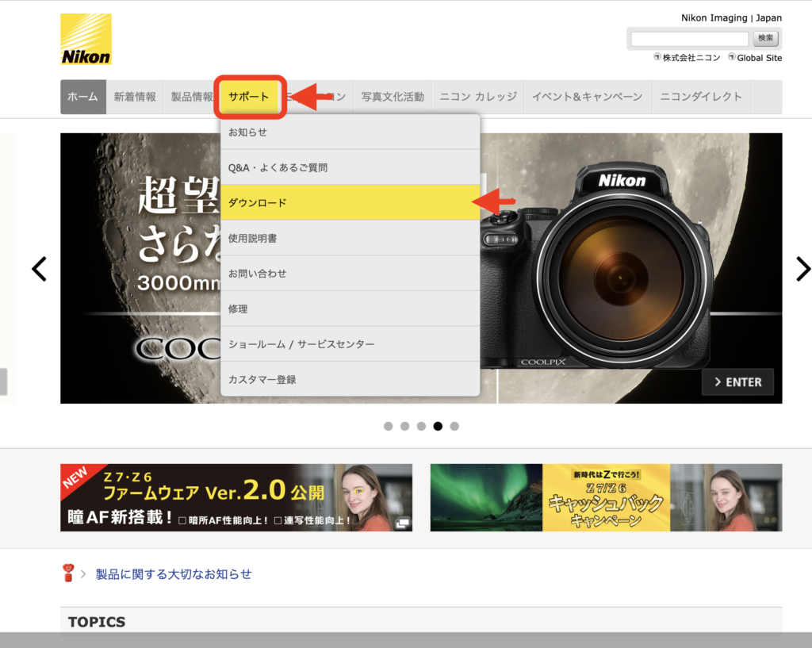812x648 pixels.
Task: Open 製品に関する大切なお知らせ link
Action: (174, 574)
